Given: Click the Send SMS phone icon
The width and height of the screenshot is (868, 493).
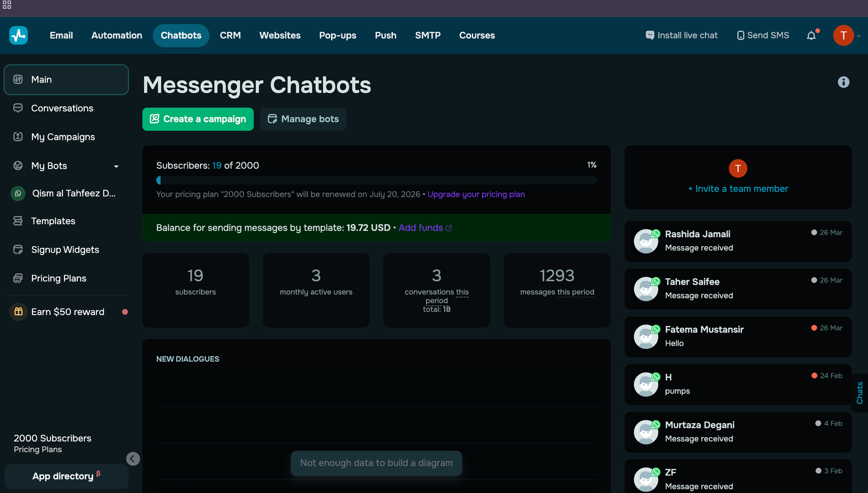Looking at the screenshot, I should [741, 35].
